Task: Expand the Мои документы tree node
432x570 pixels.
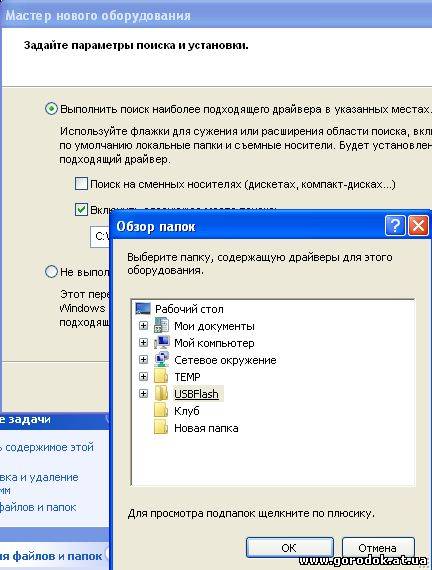Action: [x=144, y=326]
